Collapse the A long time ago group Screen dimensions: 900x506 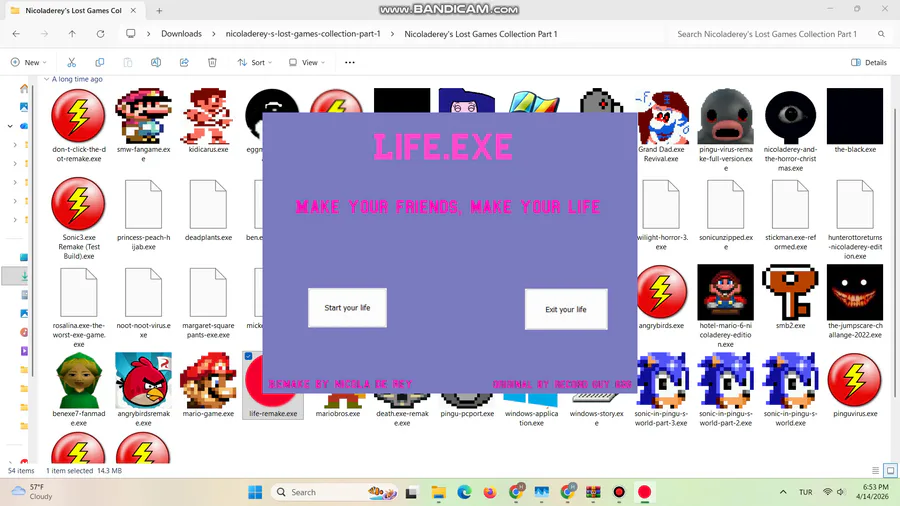click(46, 79)
